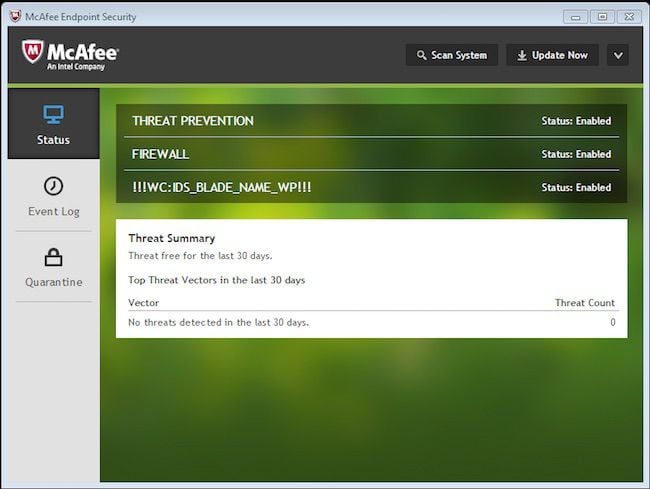Click 'Top Threat Vectors in the last 30 days'

point(216,280)
